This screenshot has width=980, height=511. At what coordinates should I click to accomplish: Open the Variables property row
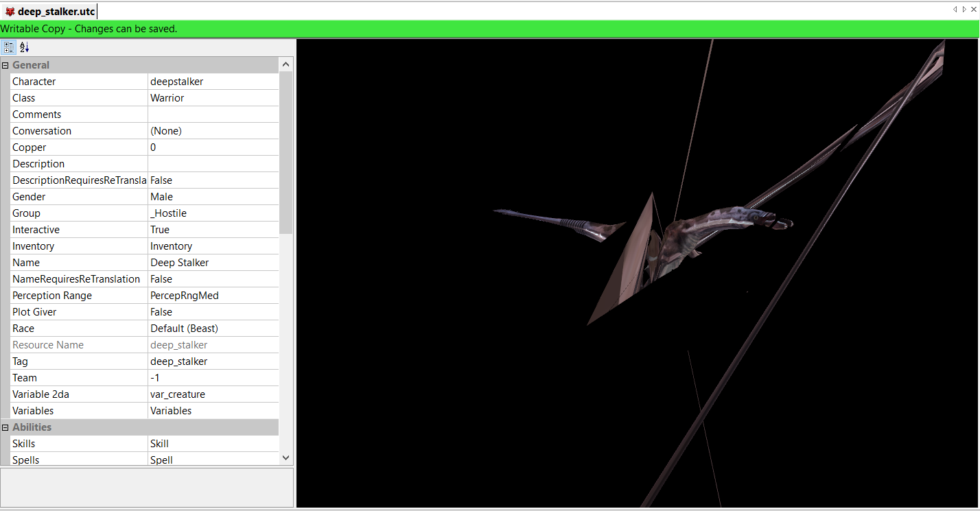[x=144, y=411]
